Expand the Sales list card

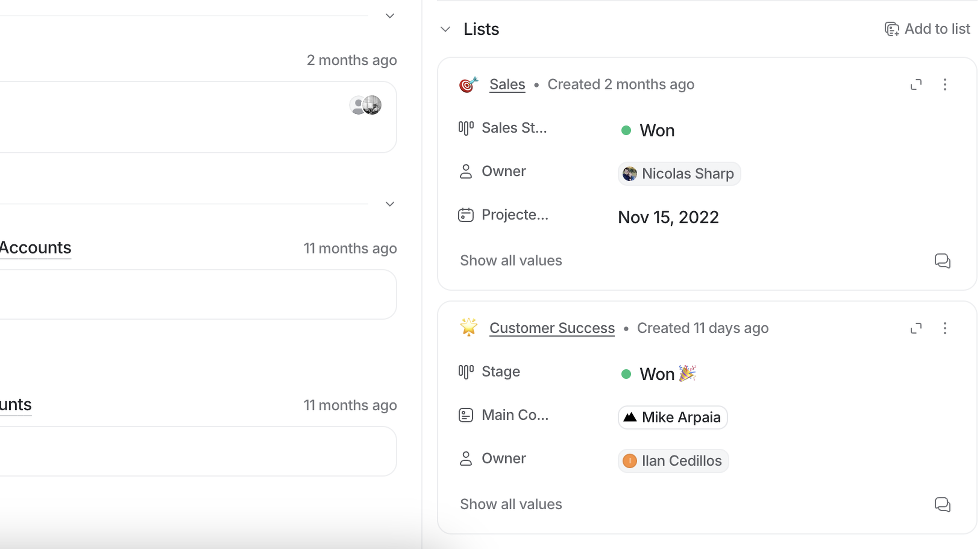[916, 84]
